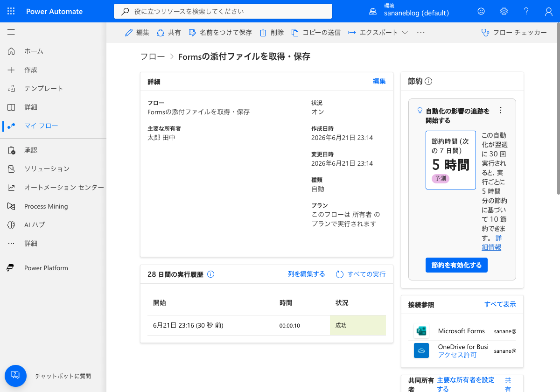Open settings gear icon in header
Screen dimensions: 560x392
pos(504,11)
